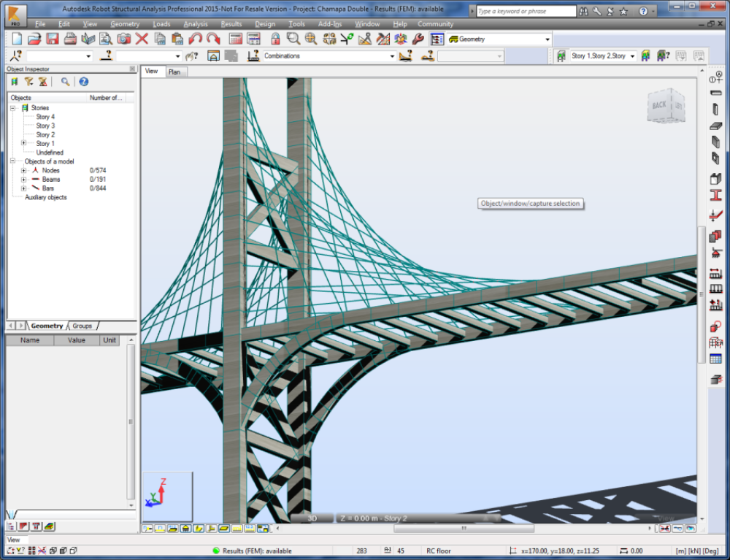The width and height of the screenshot is (730, 560).
Task: Click the red X Delete icon
Action: [x=142, y=39]
